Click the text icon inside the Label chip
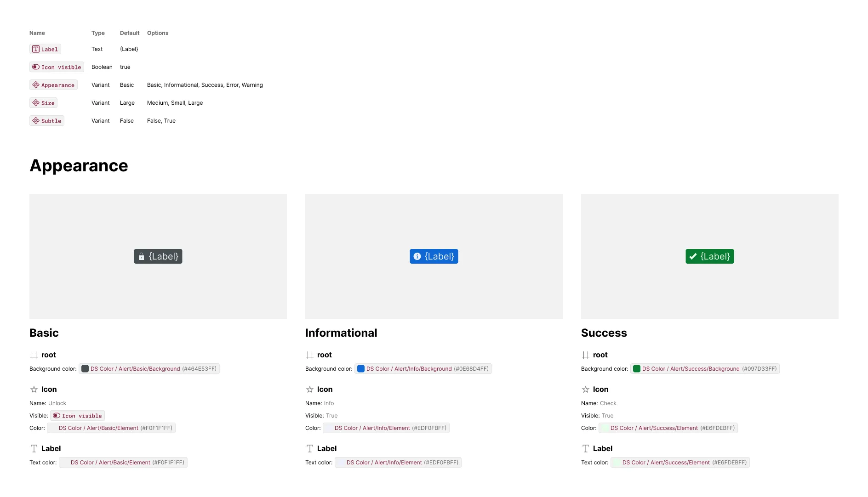The image size is (868, 497). (36, 49)
